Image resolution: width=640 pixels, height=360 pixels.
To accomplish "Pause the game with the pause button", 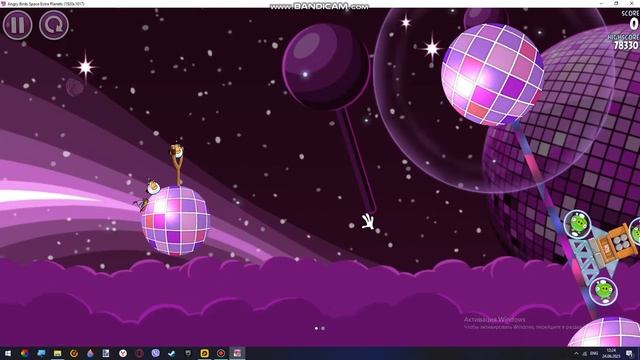I will (17, 25).
